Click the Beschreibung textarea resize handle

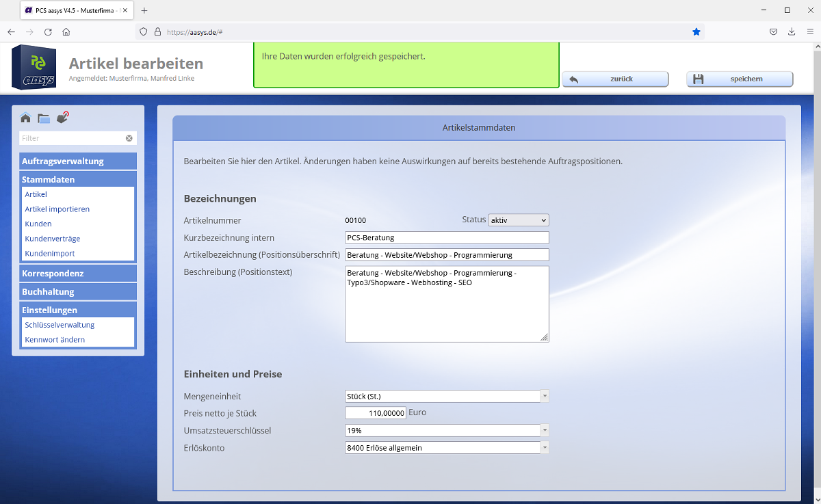tap(545, 337)
